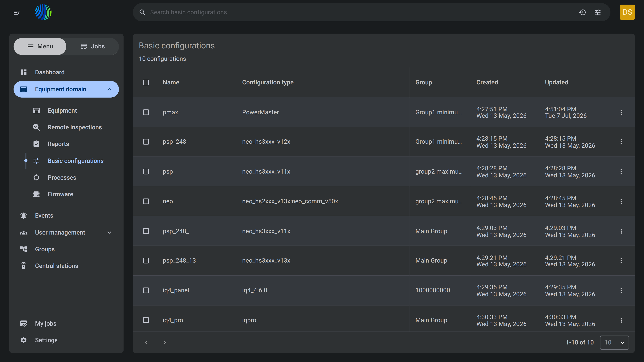Click the 1000000000 group cell
Screen dimensions: 644x362
(433, 290)
